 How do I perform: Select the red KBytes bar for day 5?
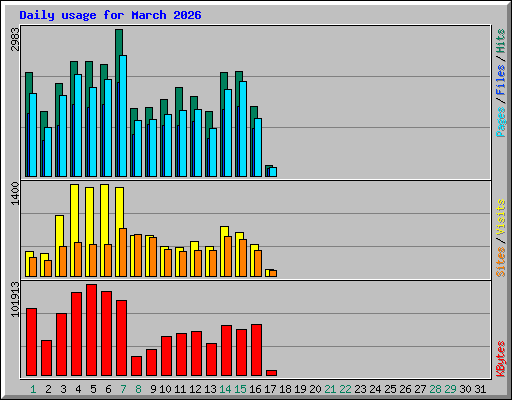coord(92,330)
